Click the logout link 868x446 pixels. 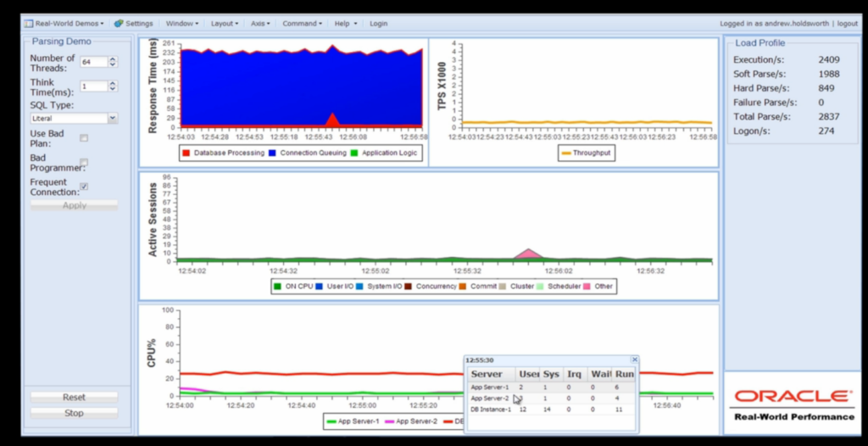pos(848,24)
